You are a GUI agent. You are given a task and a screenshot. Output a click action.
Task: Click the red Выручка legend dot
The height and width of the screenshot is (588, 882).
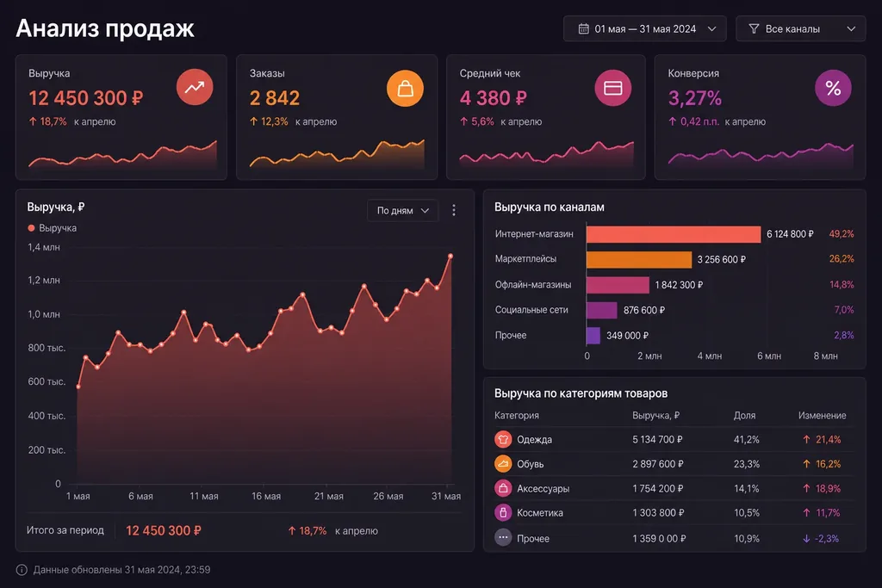(32, 228)
